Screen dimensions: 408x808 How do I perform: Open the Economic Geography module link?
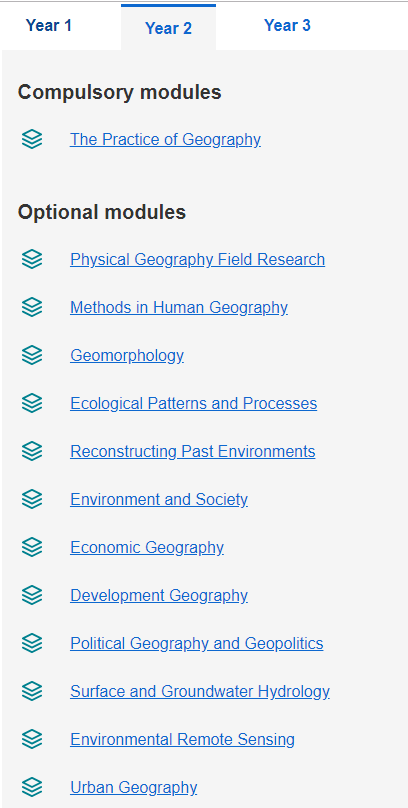click(x=147, y=547)
